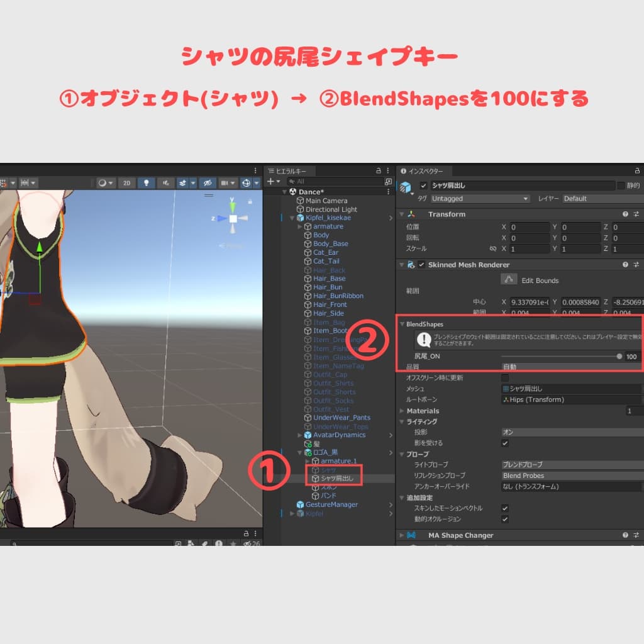Toggle scene lighting with the bulb icon
Screen dimensions: 644x644
click(x=146, y=182)
